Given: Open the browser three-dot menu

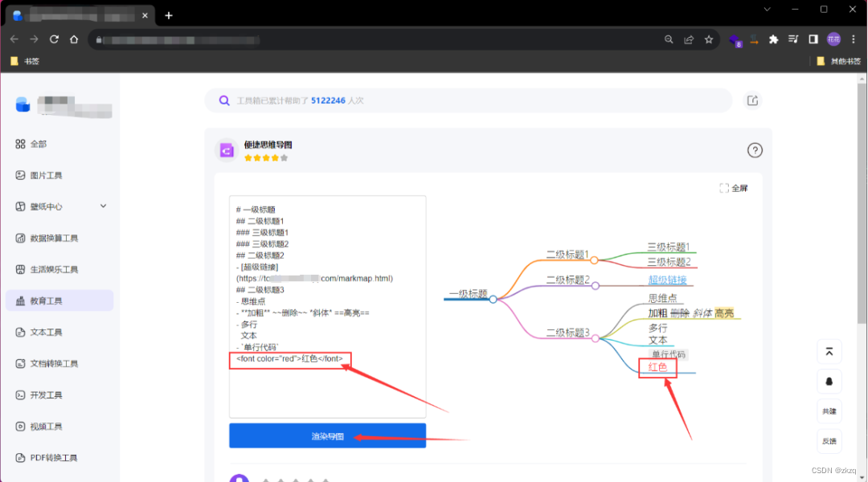Looking at the screenshot, I should click(853, 39).
